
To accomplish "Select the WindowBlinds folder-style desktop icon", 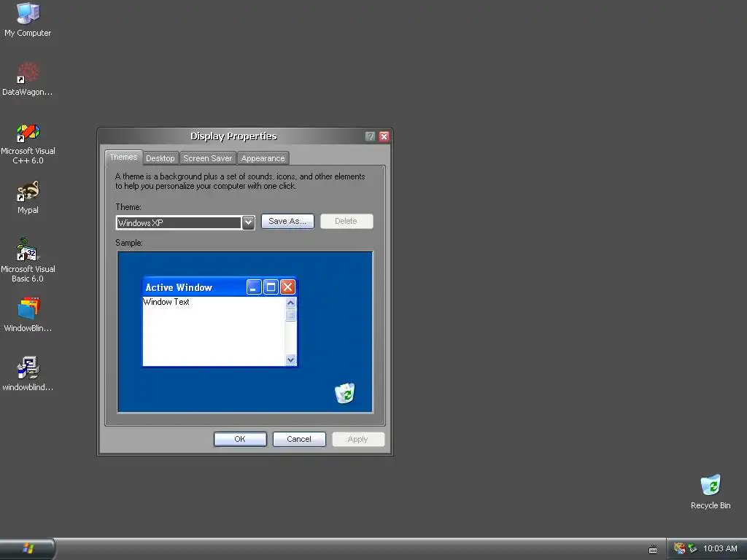I will coord(28,315).
